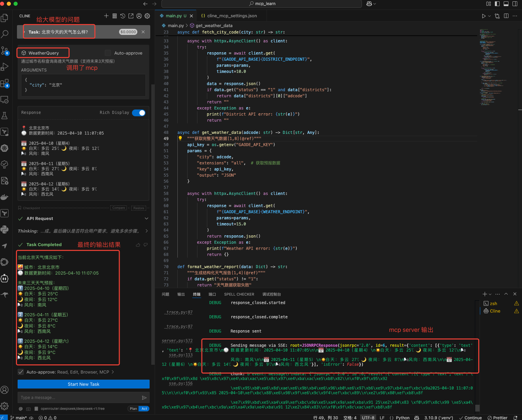Open the Run and Debug view
Image resolution: width=522 pixels, height=420 pixels.
pyautogui.click(x=5, y=67)
